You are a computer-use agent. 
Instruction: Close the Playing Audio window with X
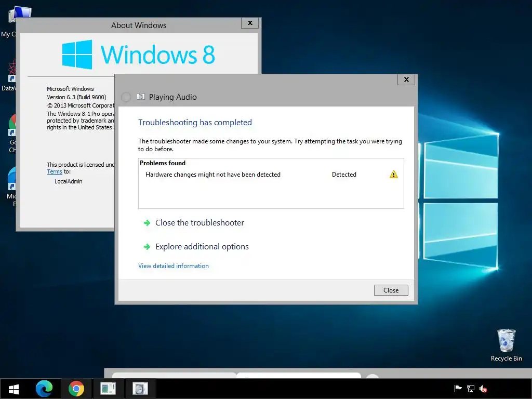point(406,79)
